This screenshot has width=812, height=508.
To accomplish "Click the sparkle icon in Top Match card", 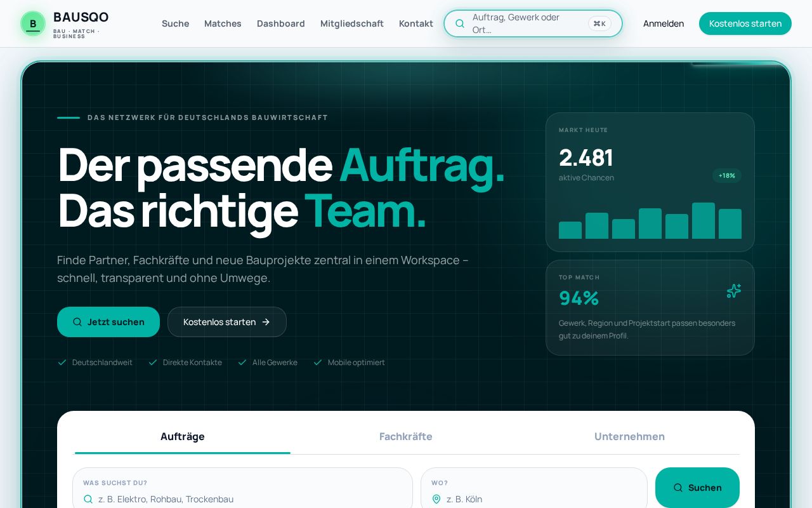I will tap(734, 291).
